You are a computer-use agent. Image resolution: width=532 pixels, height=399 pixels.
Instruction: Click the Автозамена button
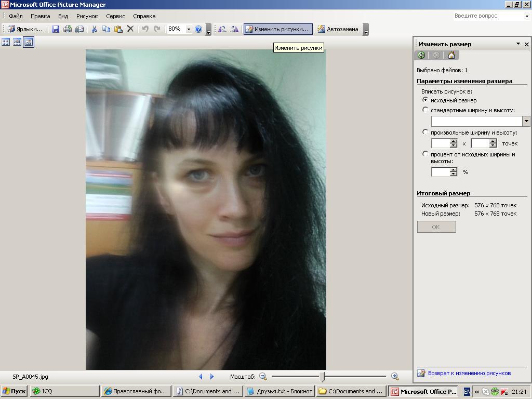[x=338, y=29]
